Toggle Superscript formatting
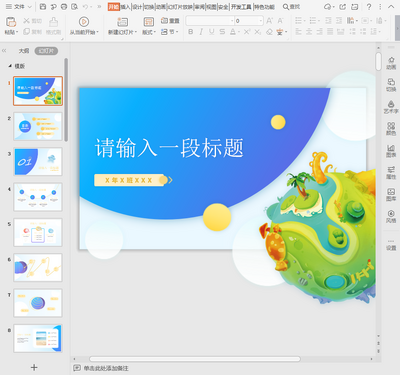Image resolution: width=400 pixels, height=375 pixels. click(x=247, y=32)
